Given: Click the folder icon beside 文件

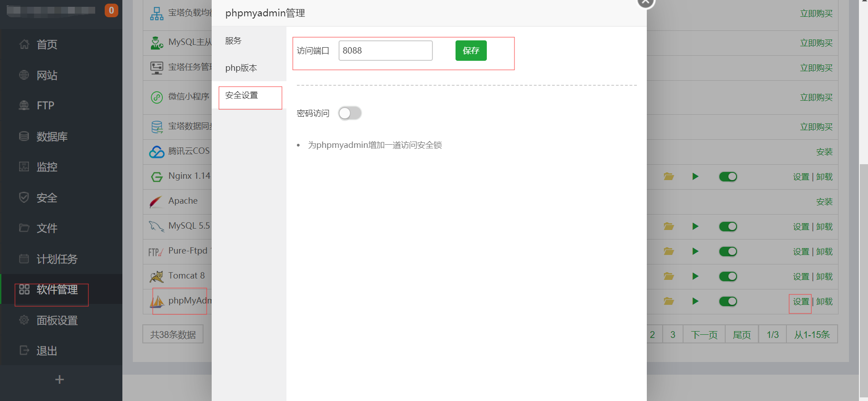Looking at the screenshot, I should (x=24, y=228).
